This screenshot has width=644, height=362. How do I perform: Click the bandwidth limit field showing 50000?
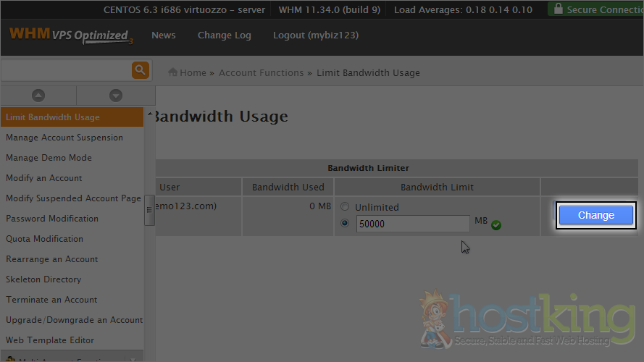click(x=412, y=224)
